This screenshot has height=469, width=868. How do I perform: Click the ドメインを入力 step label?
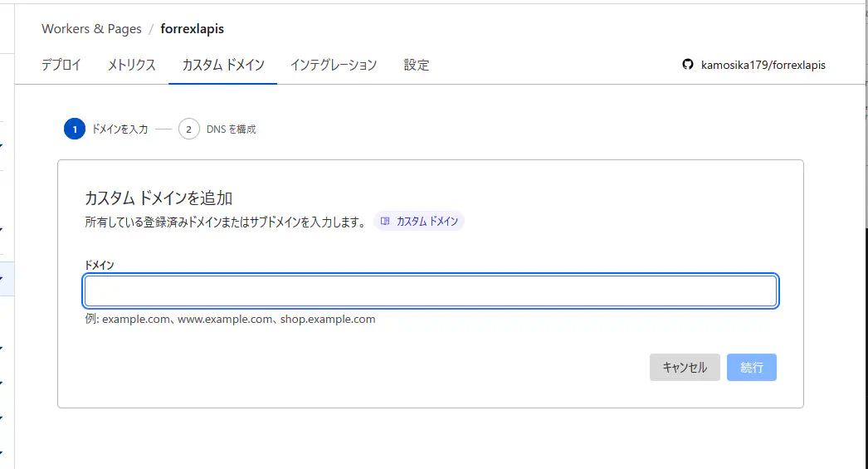119,129
